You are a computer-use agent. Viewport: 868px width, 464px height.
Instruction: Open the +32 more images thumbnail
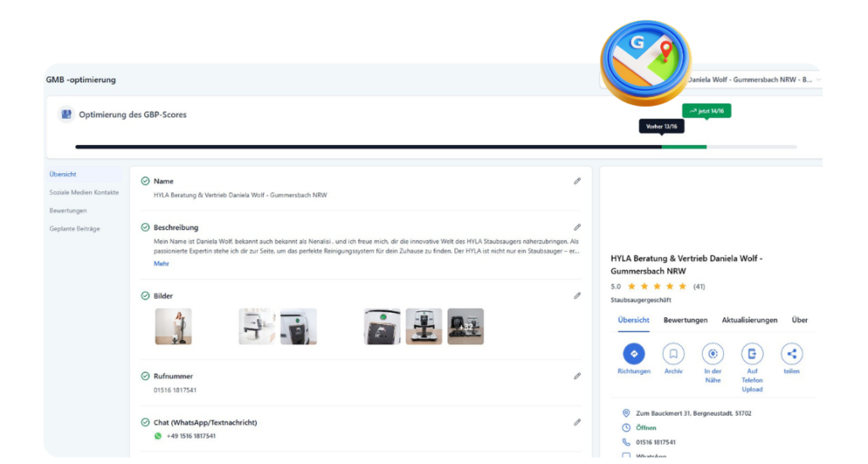465,326
